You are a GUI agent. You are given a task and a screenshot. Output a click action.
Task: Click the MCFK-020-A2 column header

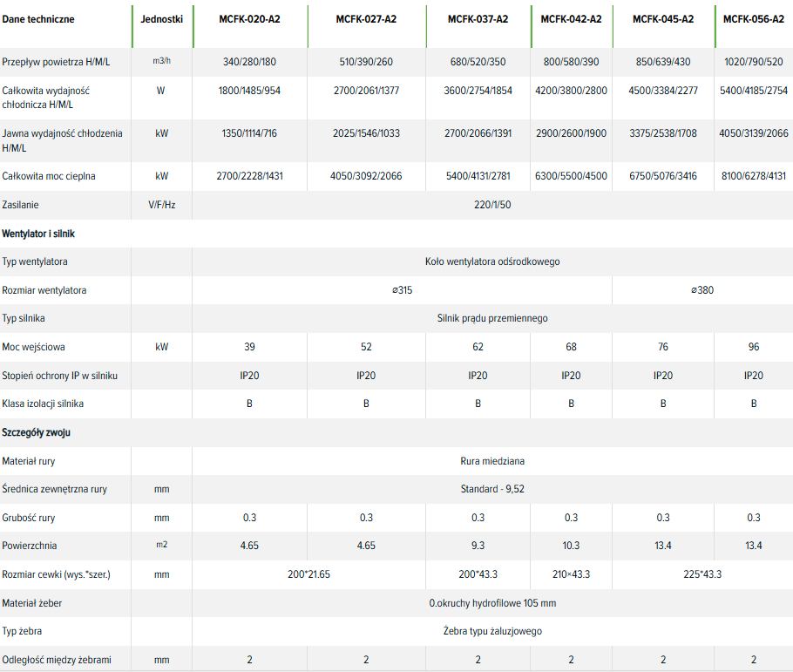(249, 18)
